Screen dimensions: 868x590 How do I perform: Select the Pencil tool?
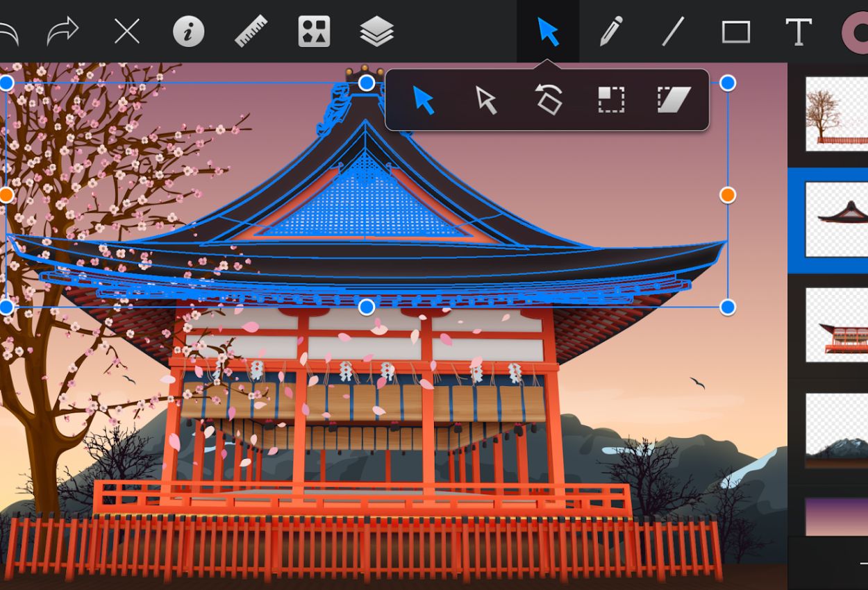pos(610,32)
